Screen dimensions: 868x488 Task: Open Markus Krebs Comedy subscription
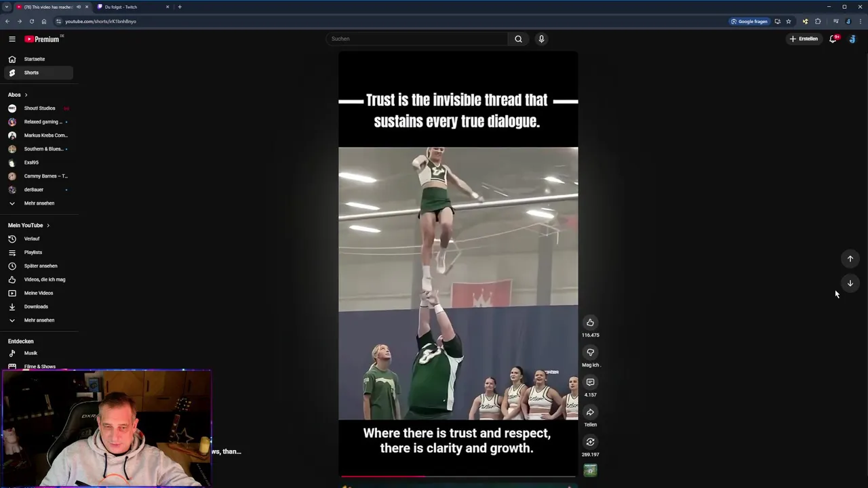tap(38, 136)
